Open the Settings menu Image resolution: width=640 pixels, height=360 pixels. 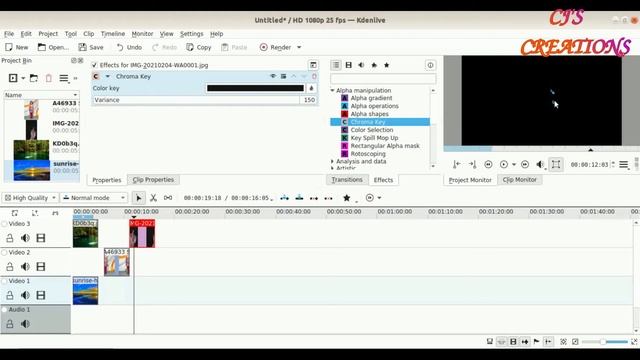coord(191,34)
